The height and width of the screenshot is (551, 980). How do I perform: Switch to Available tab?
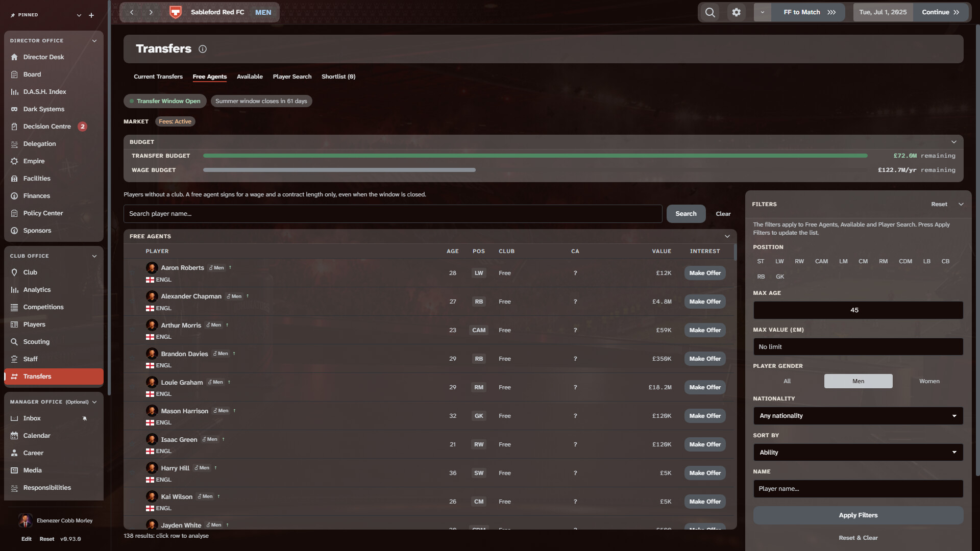pyautogui.click(x=250, y=77)
